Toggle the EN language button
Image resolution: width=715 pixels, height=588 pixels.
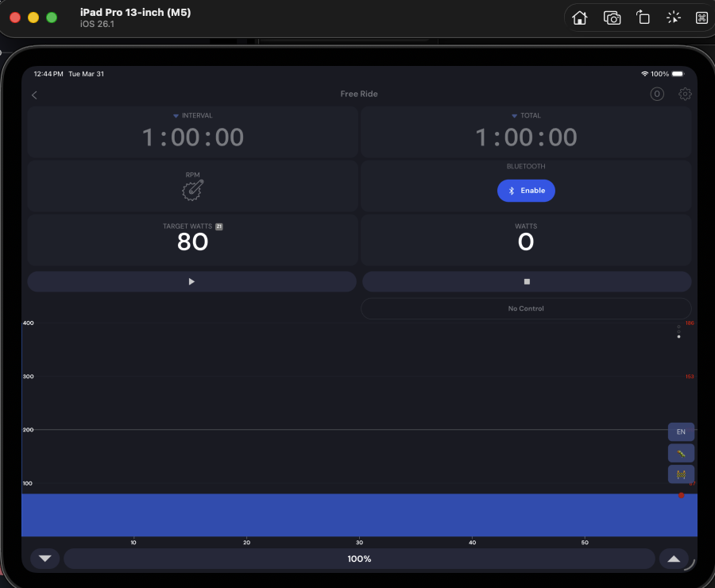point(681,431)
